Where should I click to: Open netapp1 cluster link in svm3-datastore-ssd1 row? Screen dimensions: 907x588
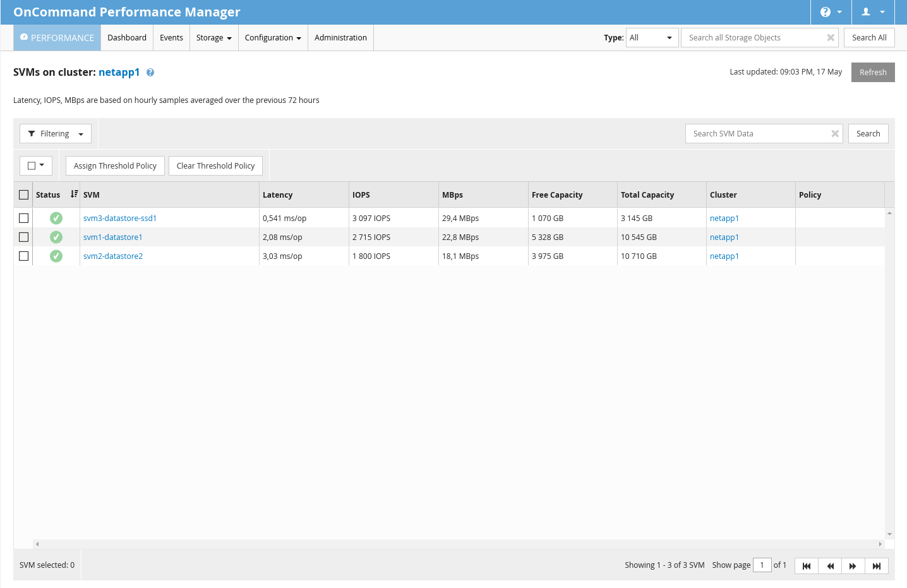[724, 218]
